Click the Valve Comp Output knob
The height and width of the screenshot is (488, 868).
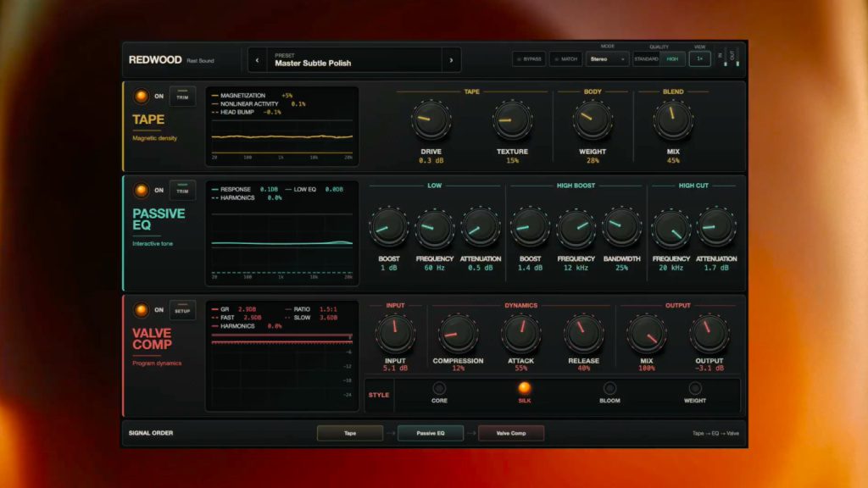pyautogui.click(x=709, y=334)
